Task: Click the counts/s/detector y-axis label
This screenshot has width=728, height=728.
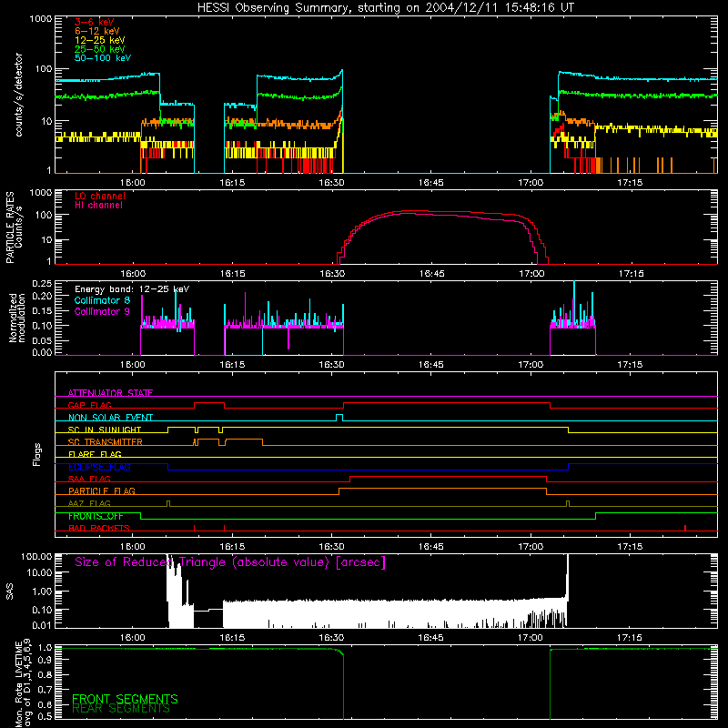Action: [18, 95]
